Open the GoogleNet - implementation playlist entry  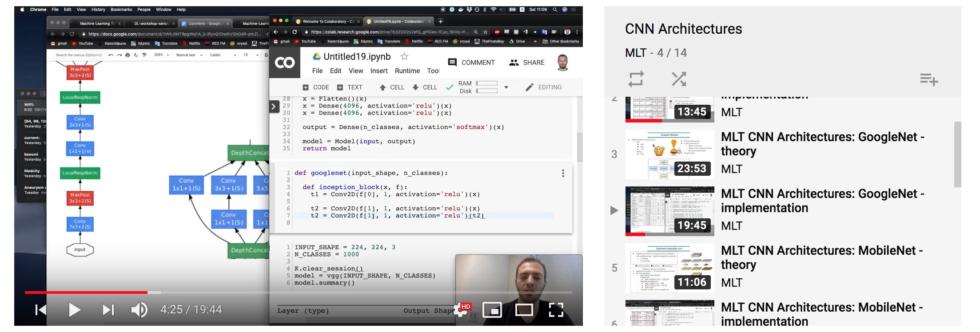(782, 211)
